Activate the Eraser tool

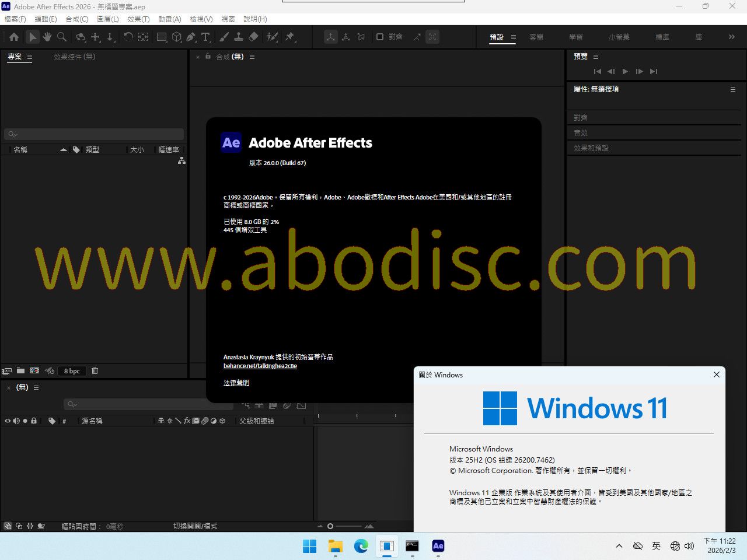click(x=253, y=37)
